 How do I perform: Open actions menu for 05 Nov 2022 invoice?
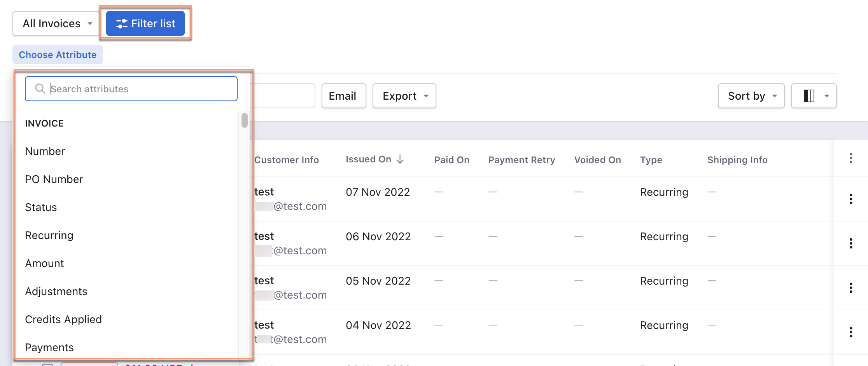click(x=851, y=288)
